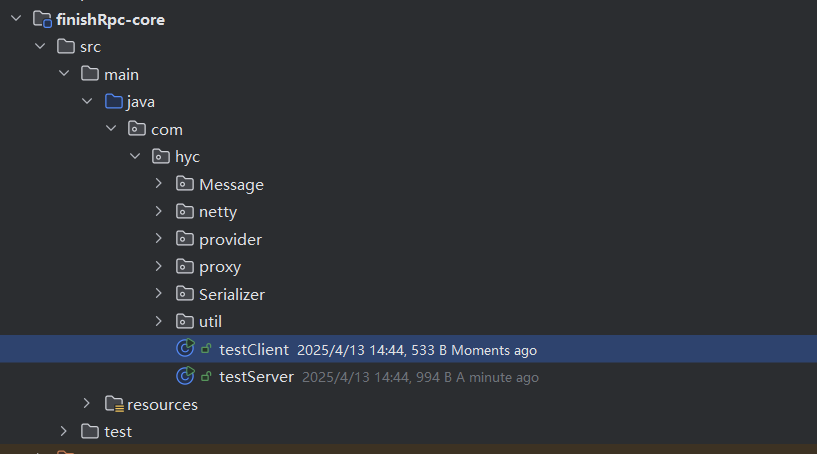Click the resources folder icon
This screenshot has width=817, height=454.
(x=114, y=404)
